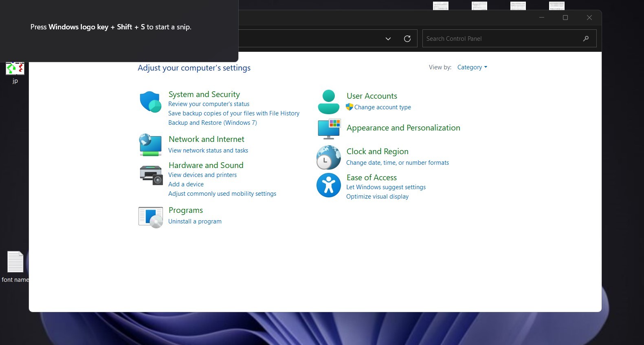Open Backup and Restore (Windows 7)

coord(213,123)
